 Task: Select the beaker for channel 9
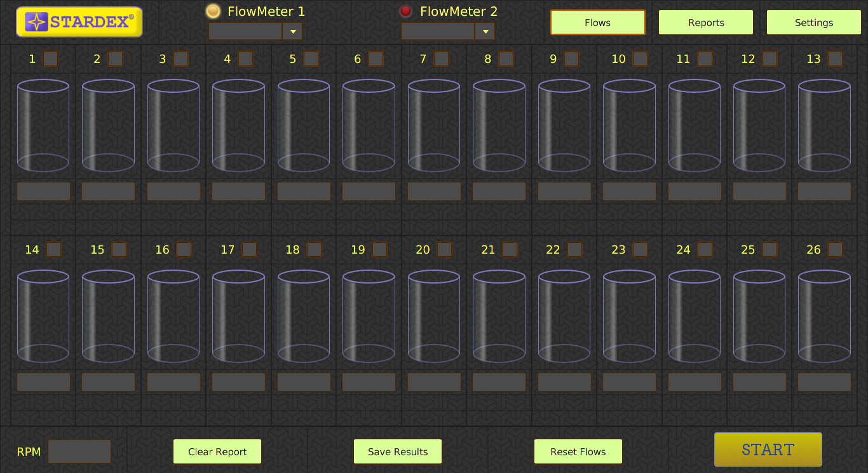click(x=564, y=125)
